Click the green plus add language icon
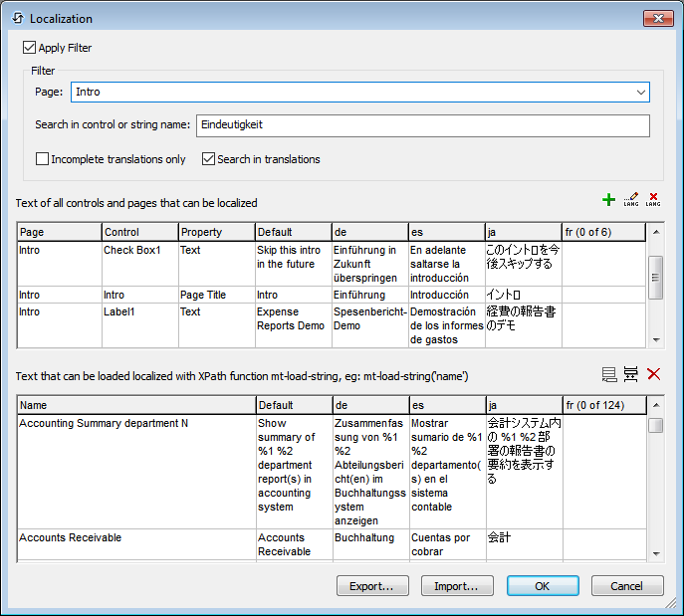 [609, 200]
